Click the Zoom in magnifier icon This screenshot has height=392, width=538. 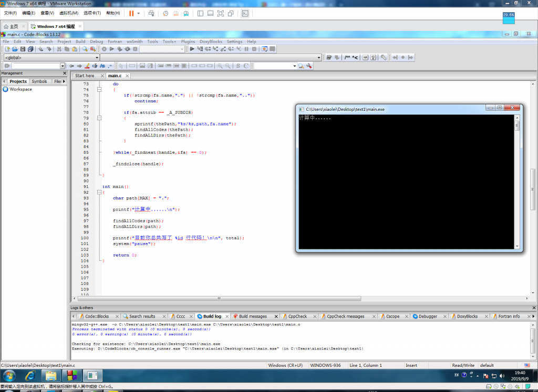point(220,66)
